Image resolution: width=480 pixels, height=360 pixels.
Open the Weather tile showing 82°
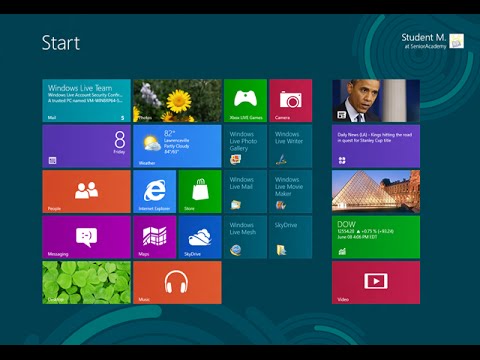(x=177, y=146)
